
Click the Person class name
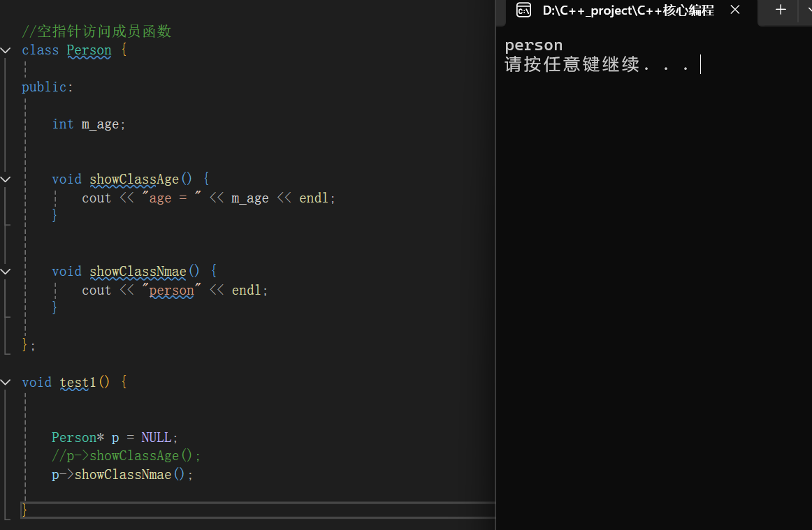point(89,50)
